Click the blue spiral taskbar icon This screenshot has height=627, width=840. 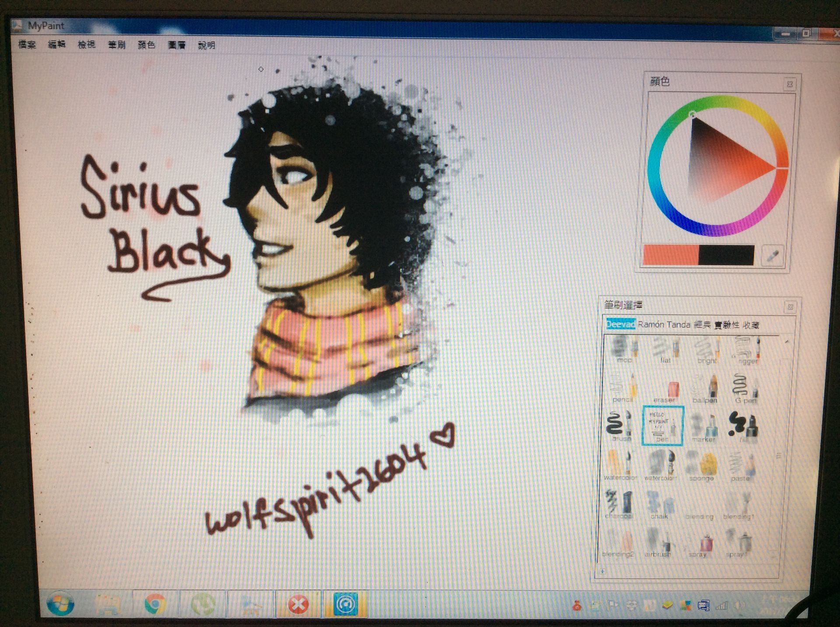[x=346, y=603]
